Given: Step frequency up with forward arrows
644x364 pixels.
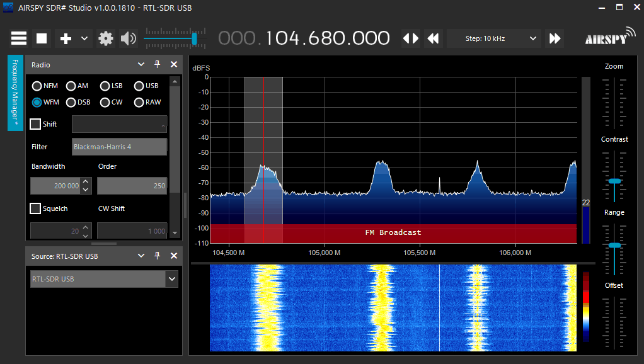Looking at the screenshot, I should (x=555, y=38).
